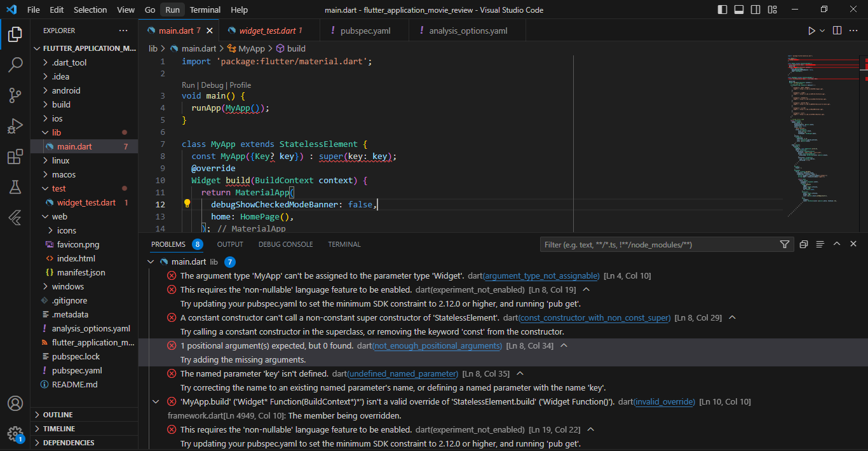
Task: Click the Explorer more actions ellipsis
Action: pos(123,31)
